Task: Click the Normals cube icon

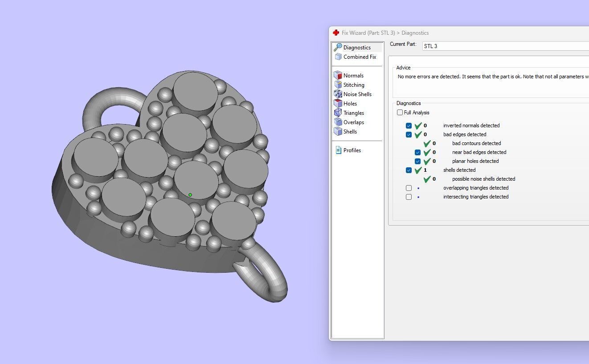Action: point(338,75)
